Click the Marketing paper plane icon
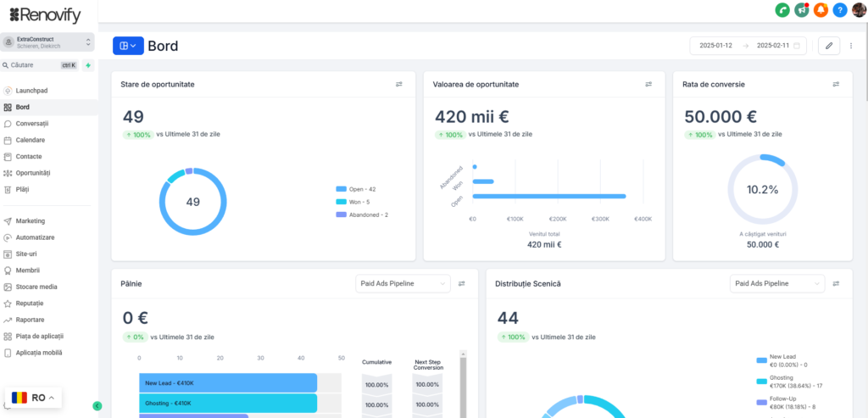 [8, 221]
